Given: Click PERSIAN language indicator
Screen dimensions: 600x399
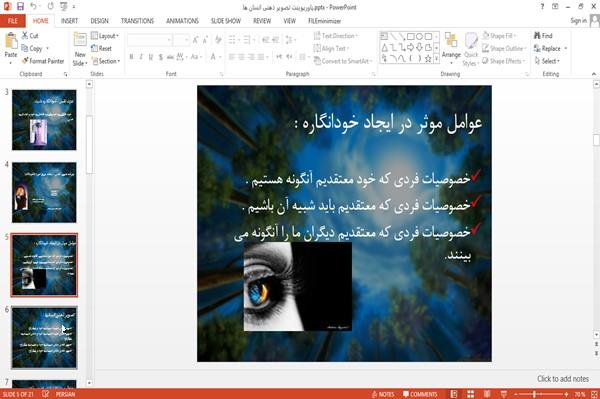Looking at the screenshot, I should coord(65,394).
